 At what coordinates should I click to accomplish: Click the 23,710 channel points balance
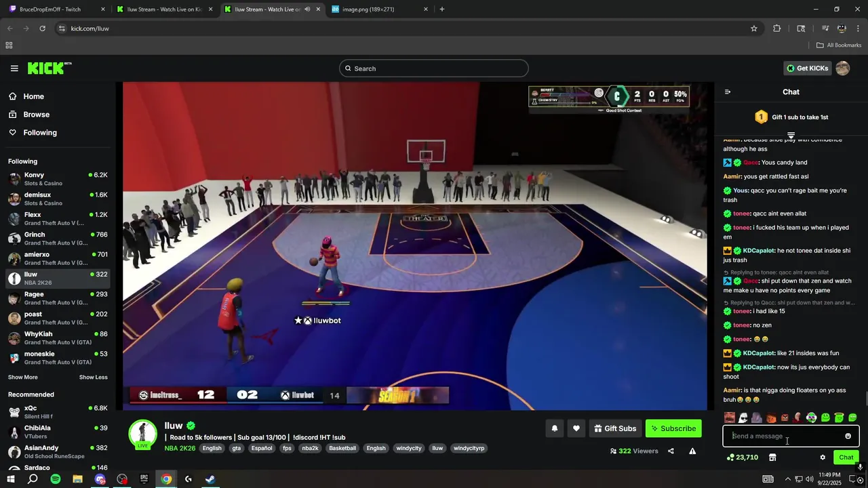[x=742, y=457]
